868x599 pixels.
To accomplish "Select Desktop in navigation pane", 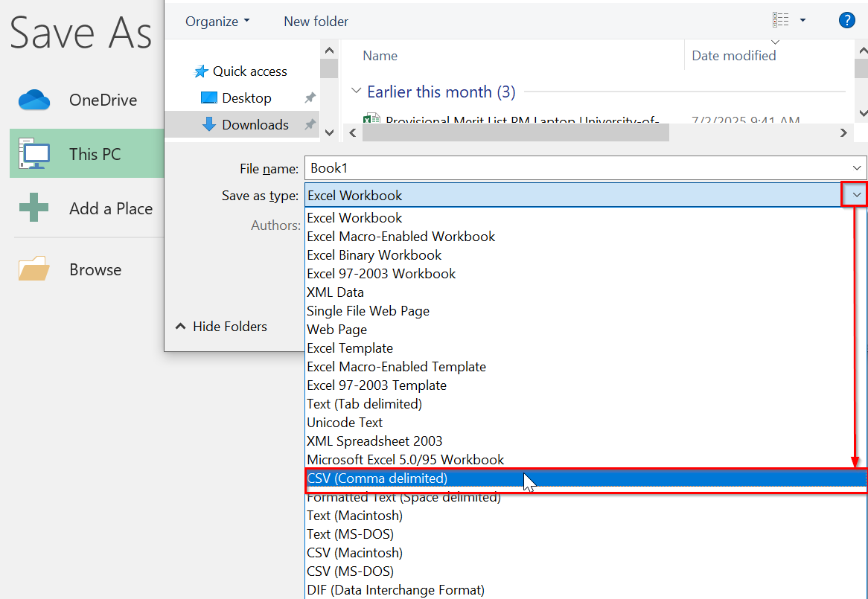I will 246,98.
